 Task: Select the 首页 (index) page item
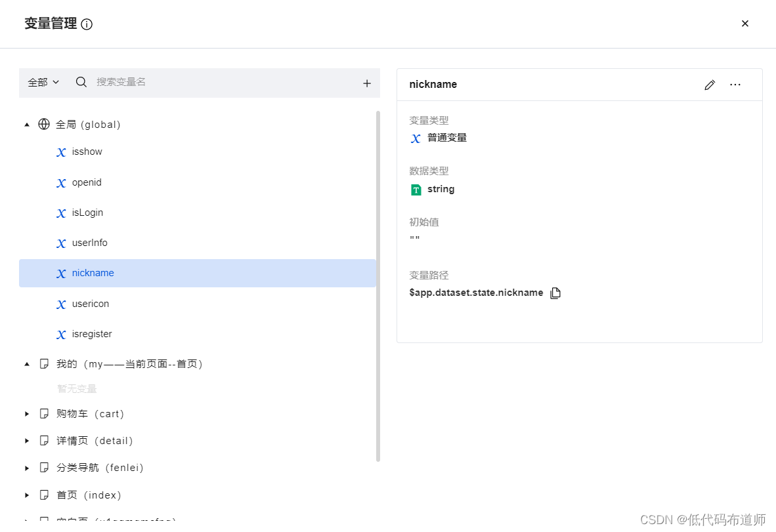(x=89, y=495)
